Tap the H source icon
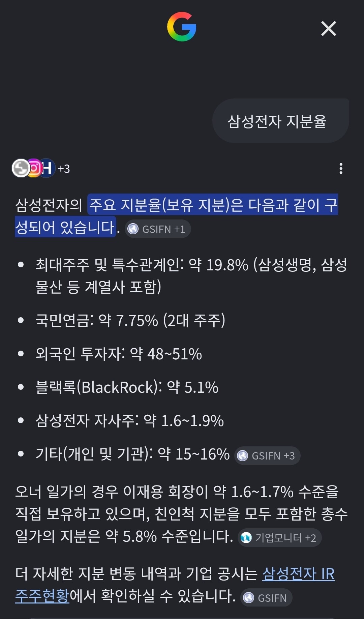The height and width of the screenshot is (619, 364). 47,168
